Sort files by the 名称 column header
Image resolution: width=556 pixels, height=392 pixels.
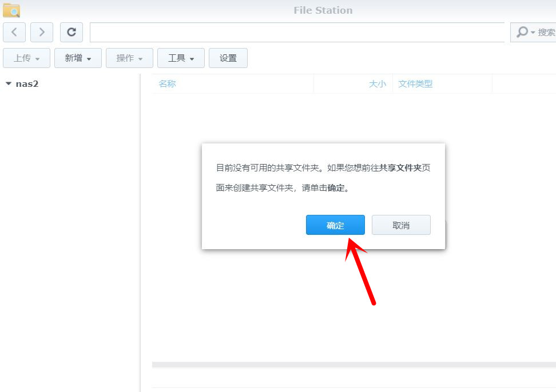click(x=166, y=83)
